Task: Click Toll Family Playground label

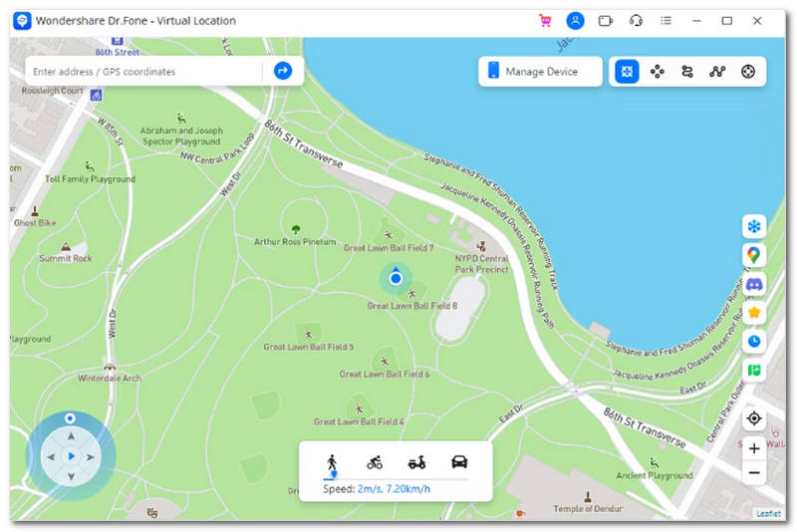Action: pos(90,179)
